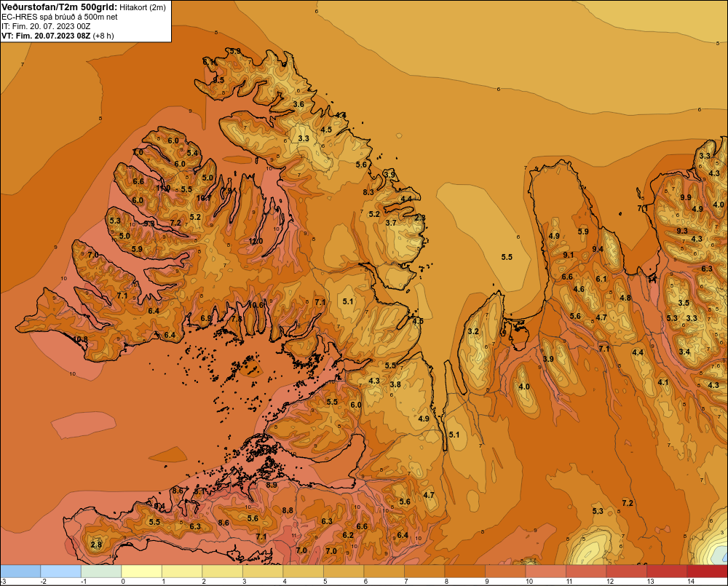Click the '3.6' temperature value
The height and width of the screenshot is (586, 728).
coord(298,104)
